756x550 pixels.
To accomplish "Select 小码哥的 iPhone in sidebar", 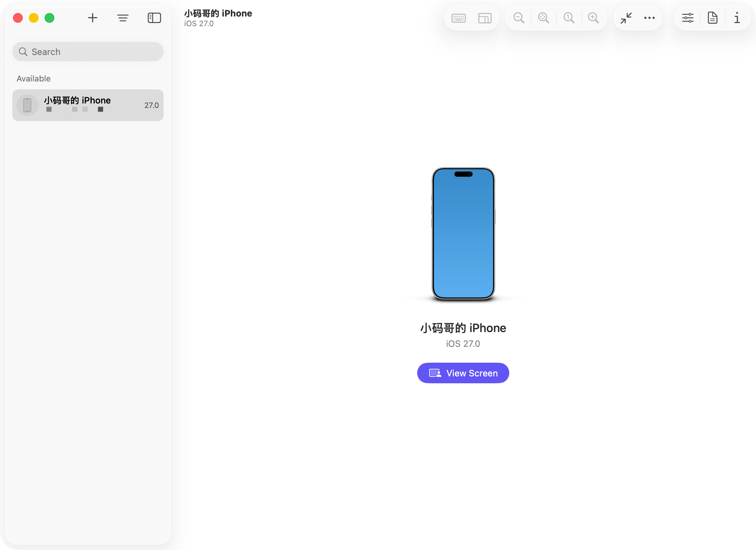I will click(x=88, y=105).
